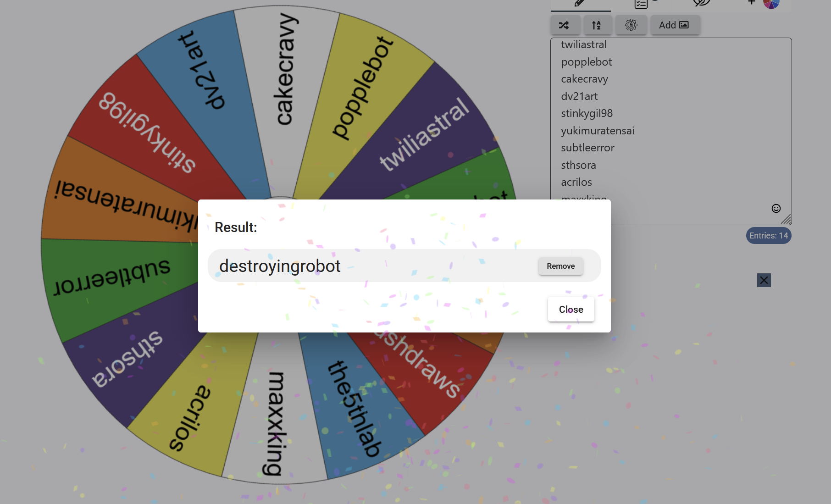This screenshot has height=504, width=831.
Task: Toggle the hide entries eye icon
Action: 701,4
